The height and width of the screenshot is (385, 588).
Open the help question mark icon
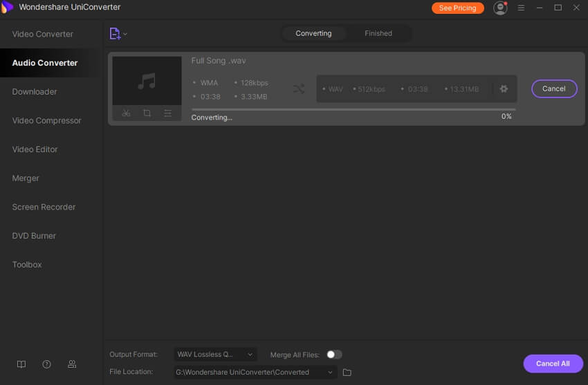(46, 364)
